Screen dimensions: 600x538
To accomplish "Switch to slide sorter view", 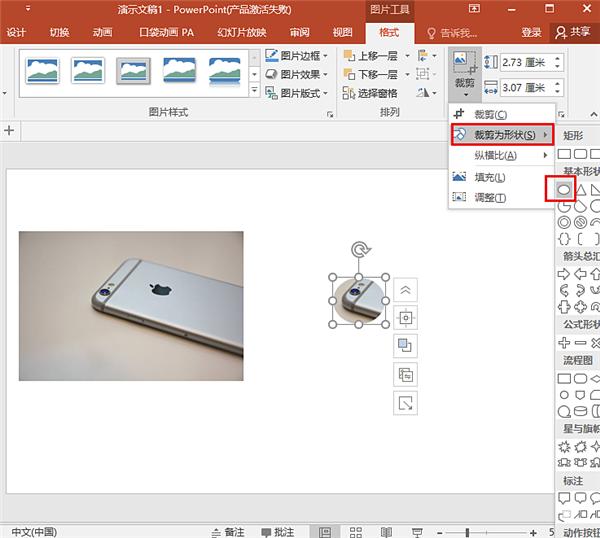I will [353, 531].
